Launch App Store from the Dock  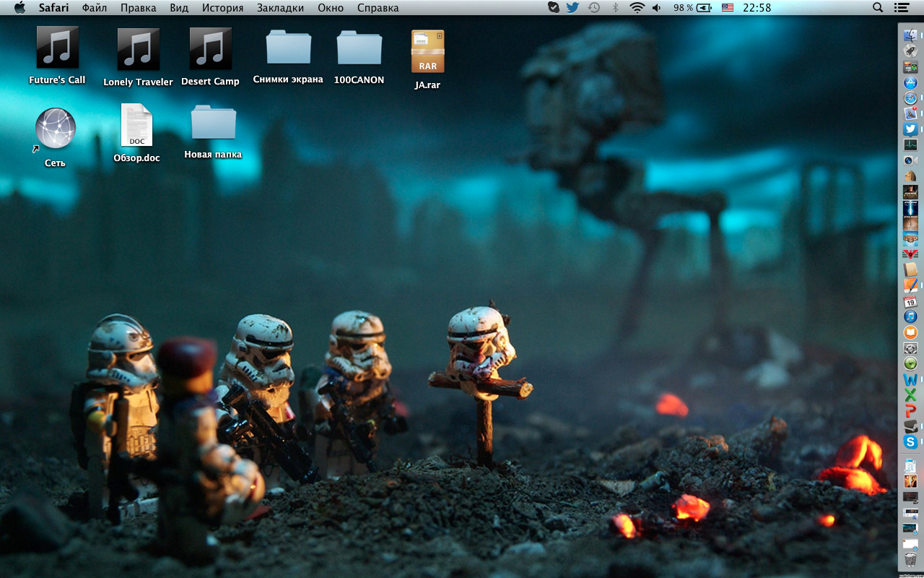click(x=910, y=82)
